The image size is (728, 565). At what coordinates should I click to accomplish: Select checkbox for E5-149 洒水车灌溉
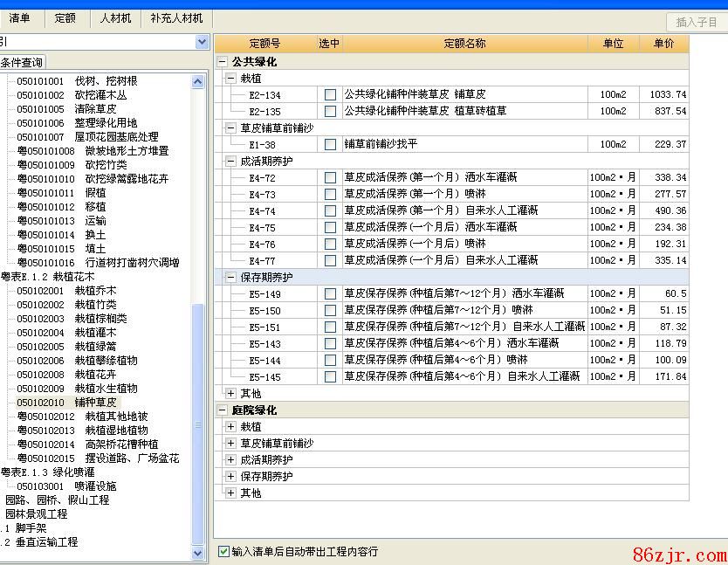330,294
